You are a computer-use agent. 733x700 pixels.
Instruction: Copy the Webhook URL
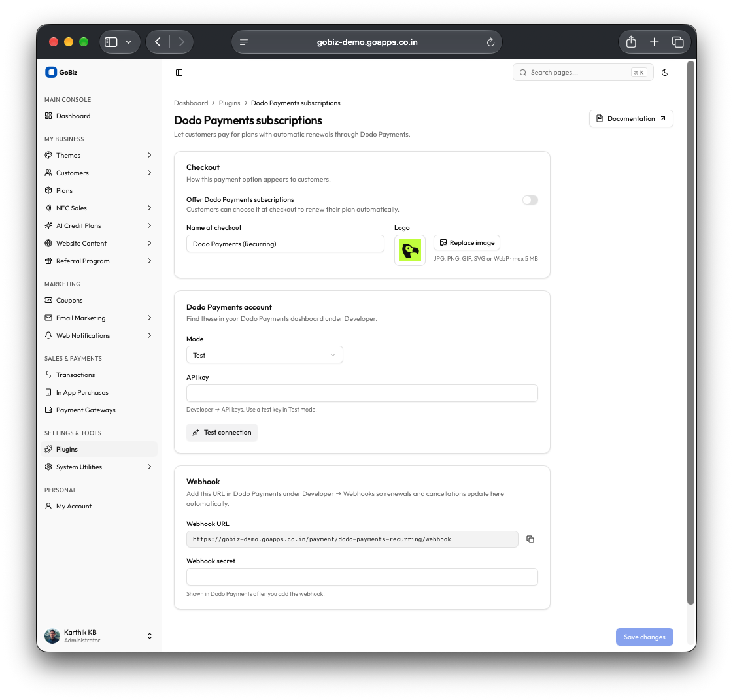(x=530, y=539)
